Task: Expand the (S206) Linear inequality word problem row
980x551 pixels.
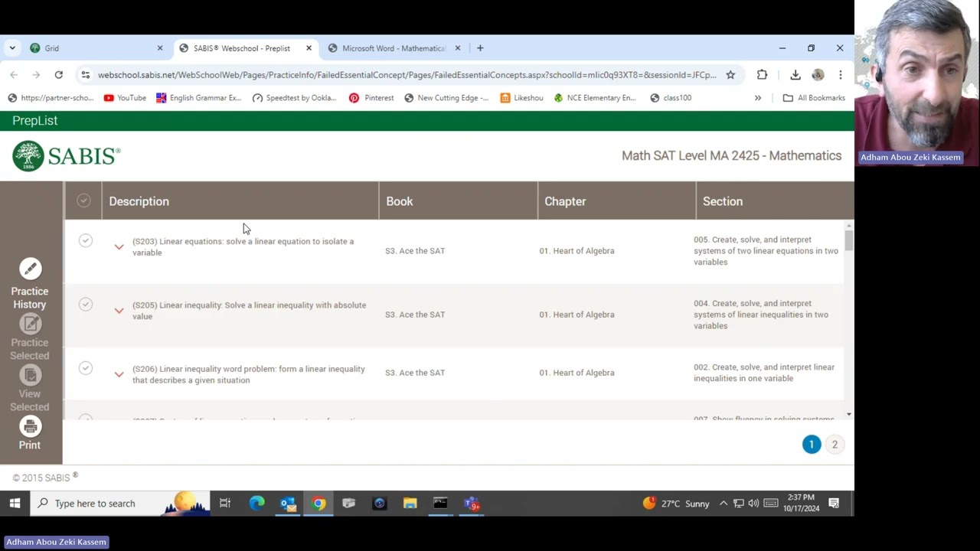Action: tap(119, 374)
